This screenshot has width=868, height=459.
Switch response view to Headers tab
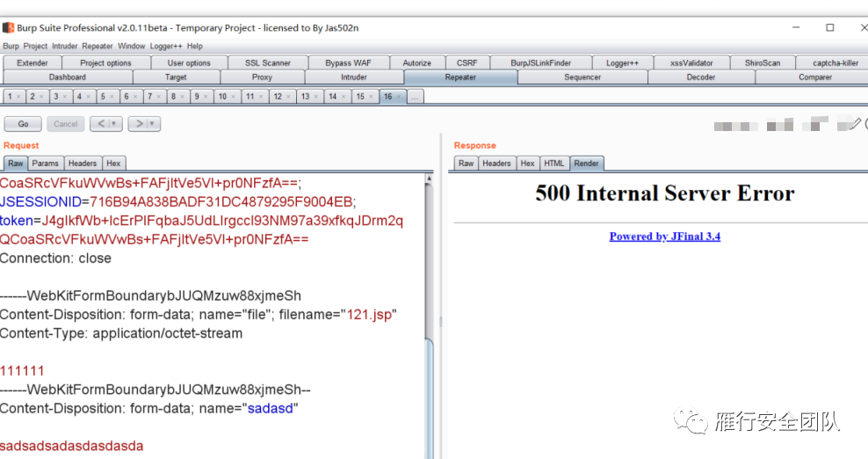[496, 163]
